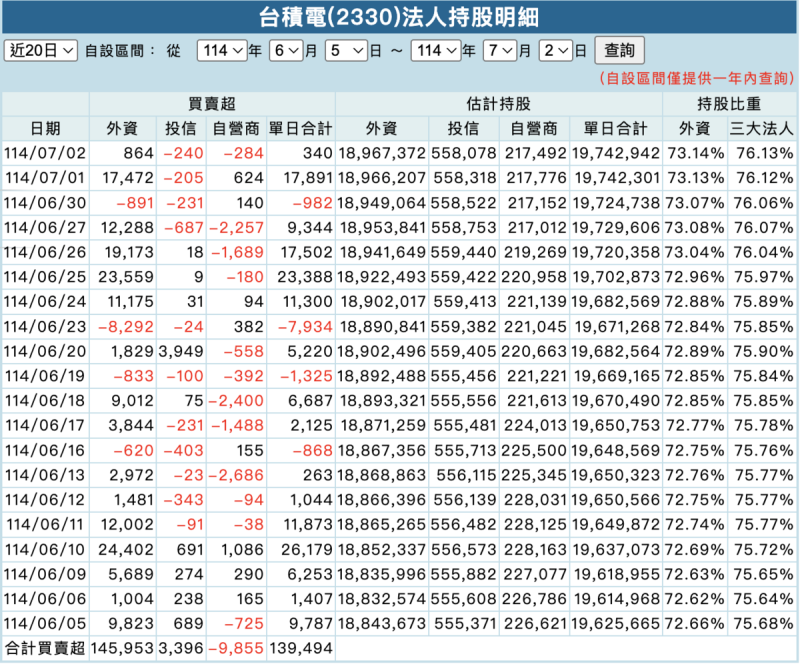Viewport: 800px width, 664px height.
Task: Click the dealer total -9,855
Action: [x=236, y=648]
